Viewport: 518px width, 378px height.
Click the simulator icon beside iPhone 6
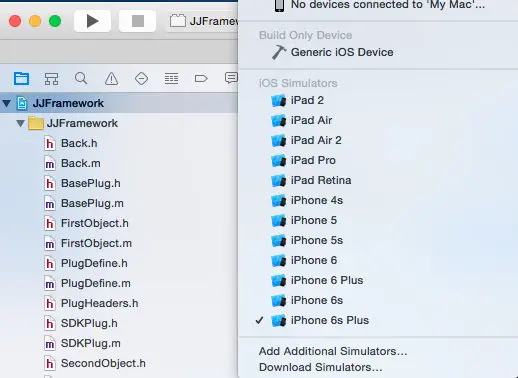(x=279, y=261)
